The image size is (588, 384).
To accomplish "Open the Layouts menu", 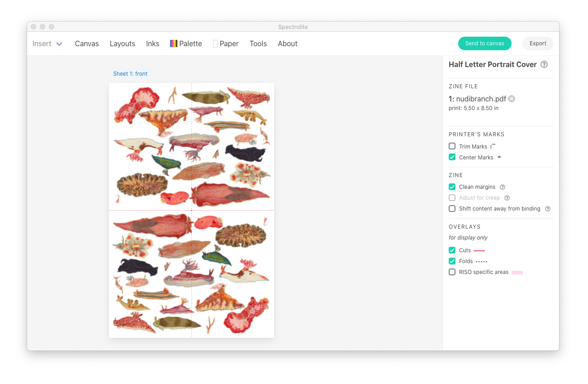I will click(x=122, y=43).
